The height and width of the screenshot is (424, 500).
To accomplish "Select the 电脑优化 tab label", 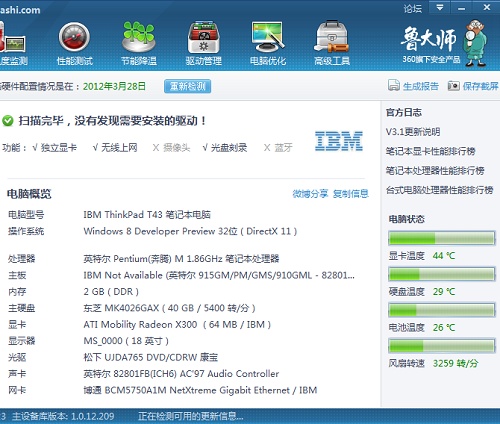I will tap(268, 61).
